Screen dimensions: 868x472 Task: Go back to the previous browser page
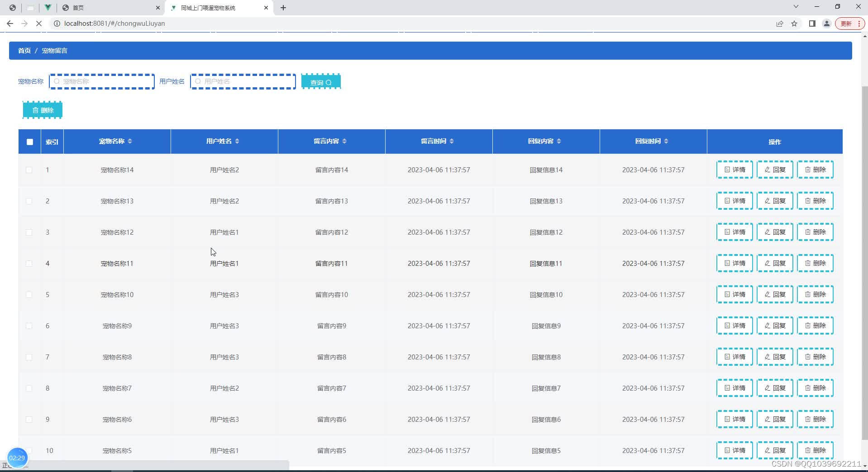[10, 24]
